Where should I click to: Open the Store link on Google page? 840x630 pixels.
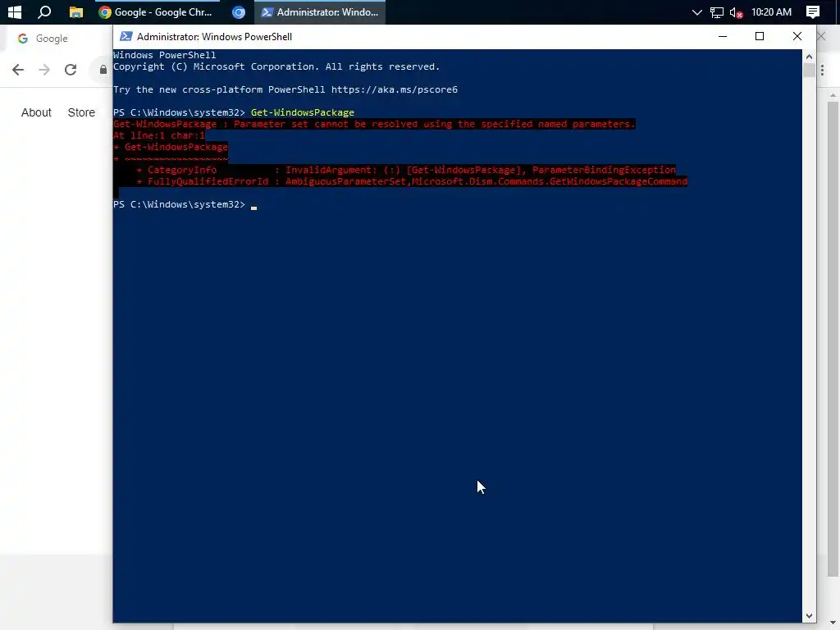point(81,112)
